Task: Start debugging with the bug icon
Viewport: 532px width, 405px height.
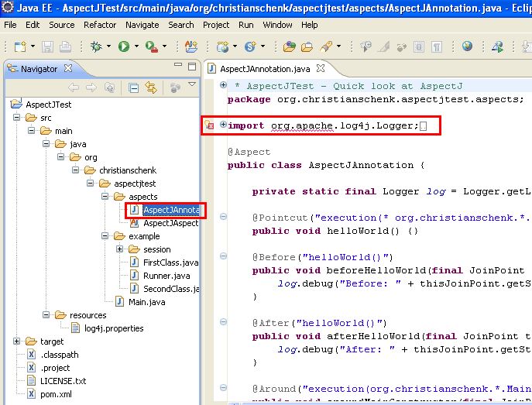Action: [96, 46]
